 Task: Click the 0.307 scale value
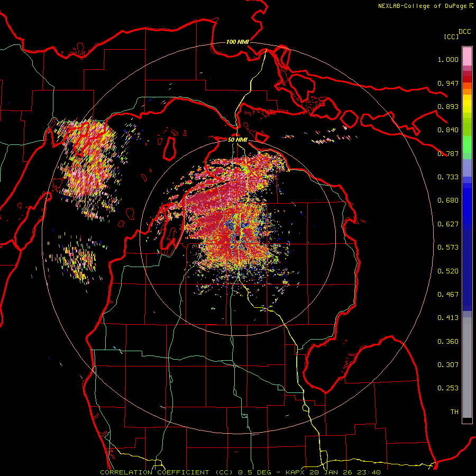[448, 365]
